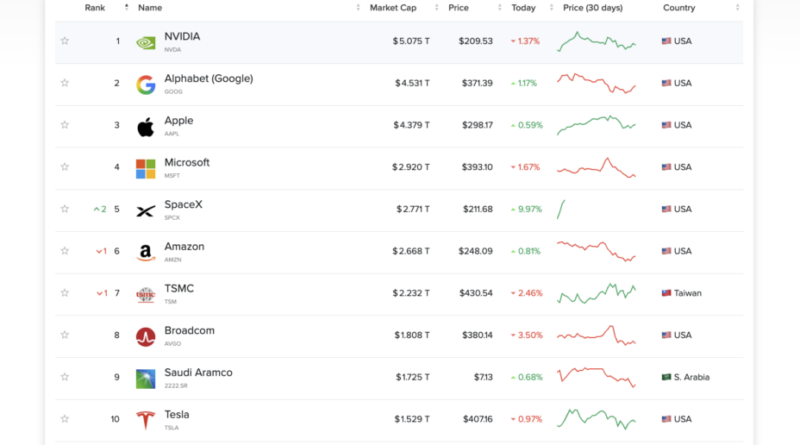Open the Amazon company link
This screenshot has width=800, height=445.
(184, 246)
